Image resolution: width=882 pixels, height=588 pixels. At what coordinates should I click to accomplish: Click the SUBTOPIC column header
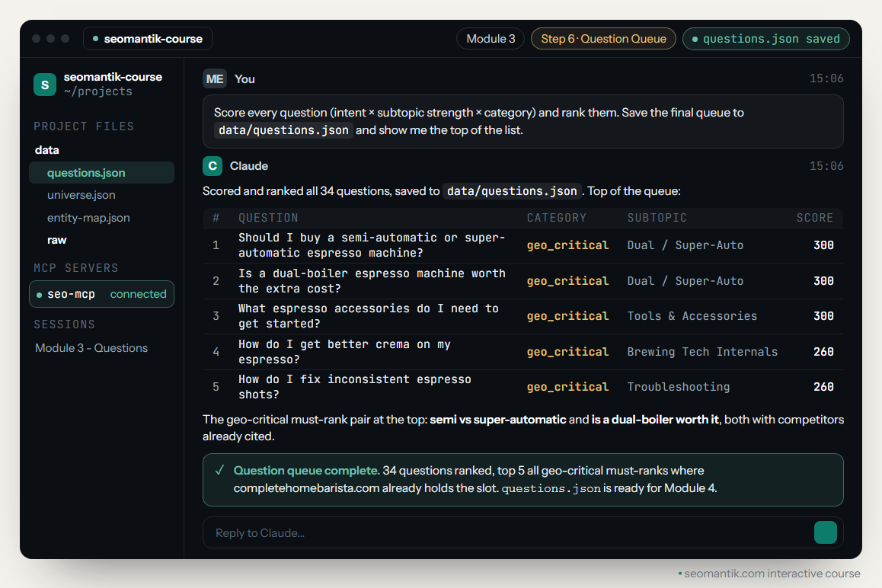click(657, 218)
